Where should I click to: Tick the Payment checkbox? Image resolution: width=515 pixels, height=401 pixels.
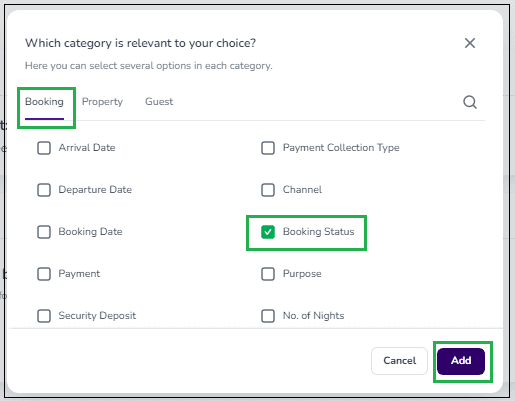44,274
